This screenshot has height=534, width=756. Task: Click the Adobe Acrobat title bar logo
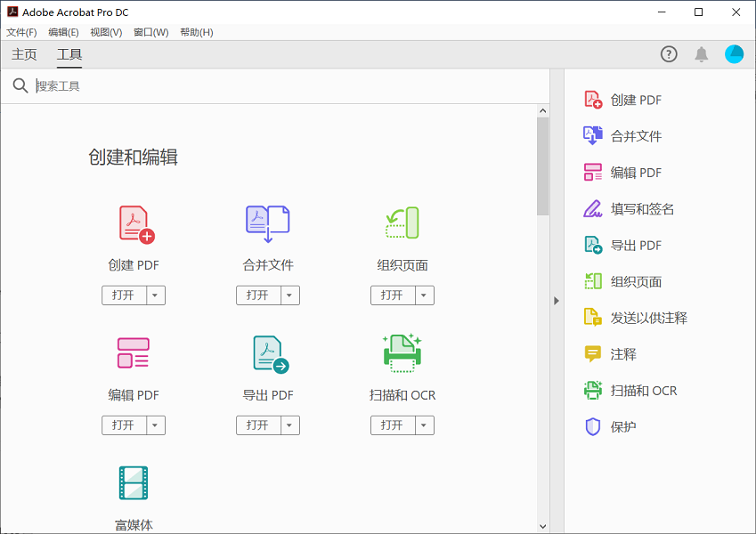[x=12, y=12]
